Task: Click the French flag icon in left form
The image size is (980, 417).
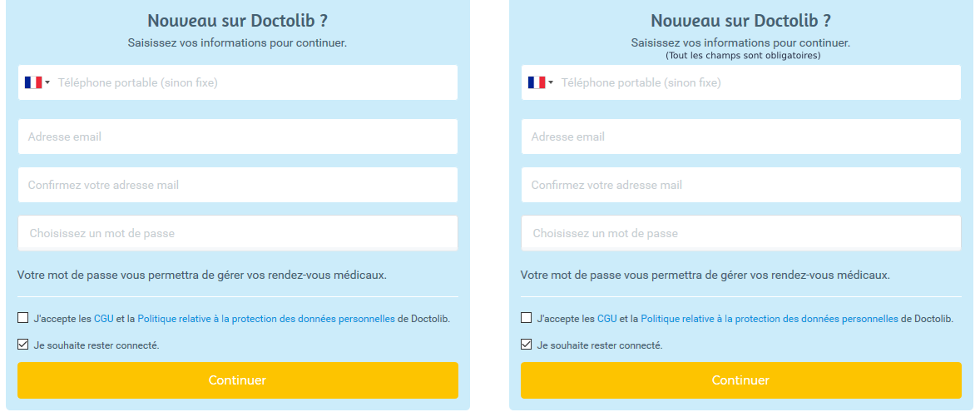Action: [33, 82]
